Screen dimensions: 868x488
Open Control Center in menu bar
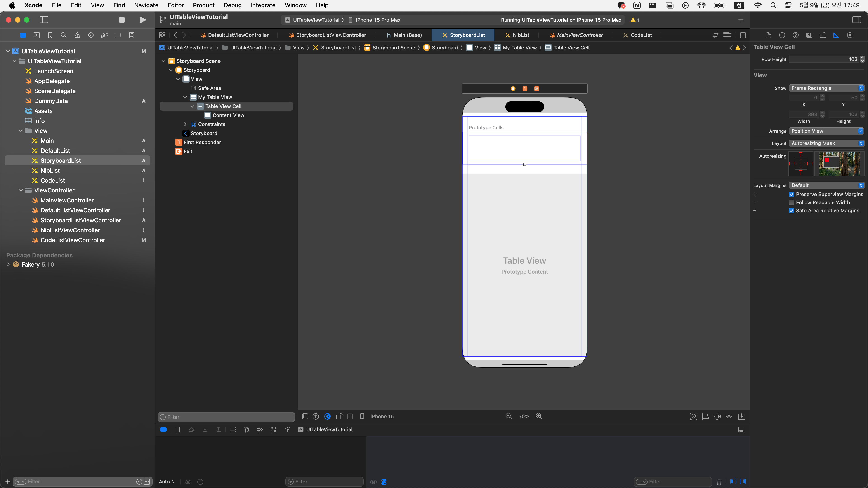click(x=788, y=5)
